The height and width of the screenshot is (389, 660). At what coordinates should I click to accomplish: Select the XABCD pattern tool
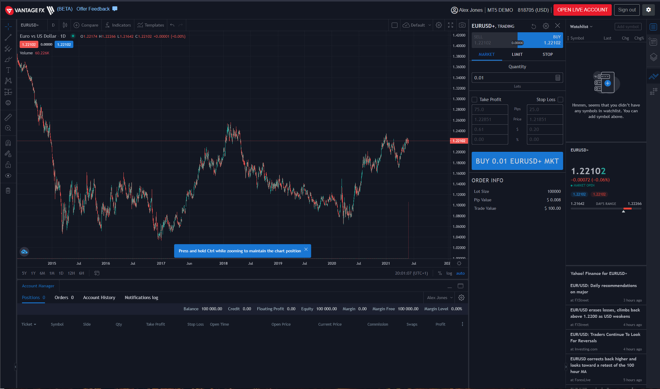click(x=8, y=81)
